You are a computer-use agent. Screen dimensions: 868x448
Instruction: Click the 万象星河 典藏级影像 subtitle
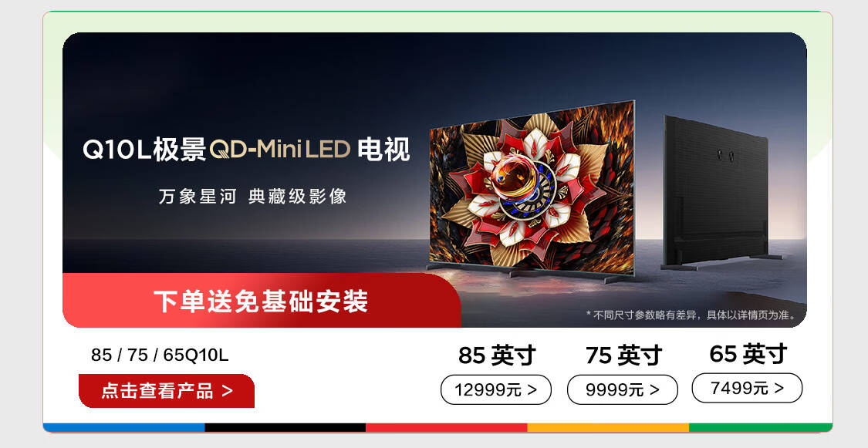point(252,197)
